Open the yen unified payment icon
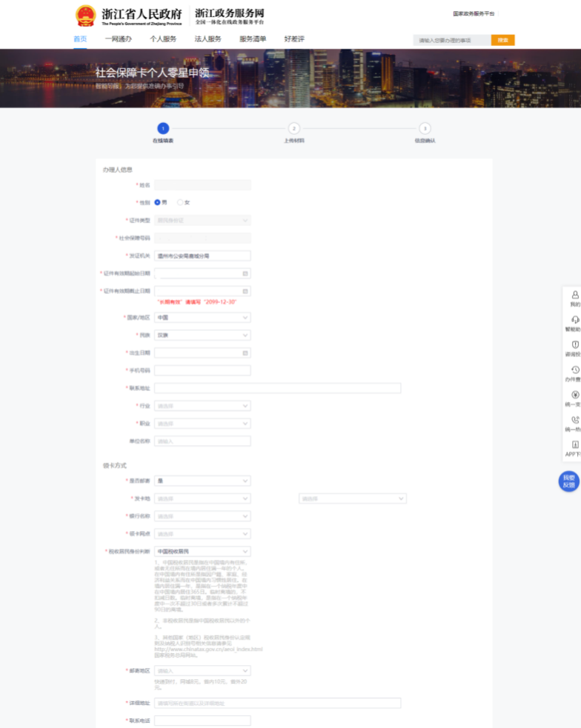 (x=575, y=395)
